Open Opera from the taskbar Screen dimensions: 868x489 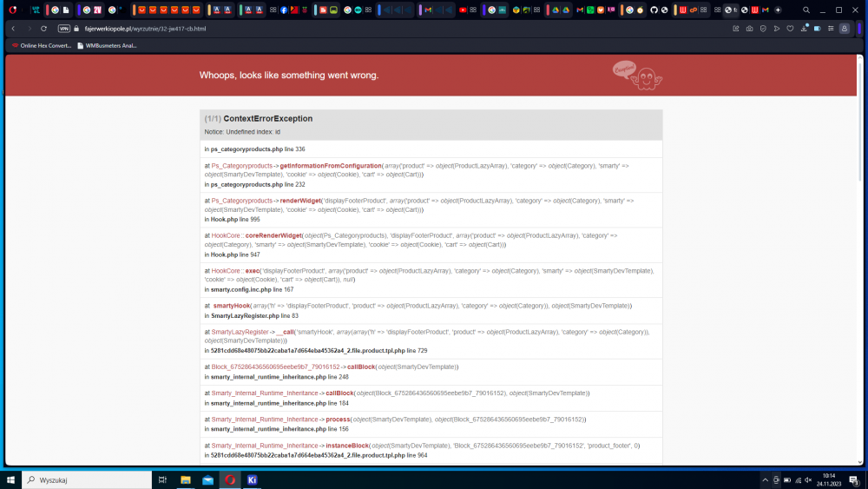tap(230, 480)
